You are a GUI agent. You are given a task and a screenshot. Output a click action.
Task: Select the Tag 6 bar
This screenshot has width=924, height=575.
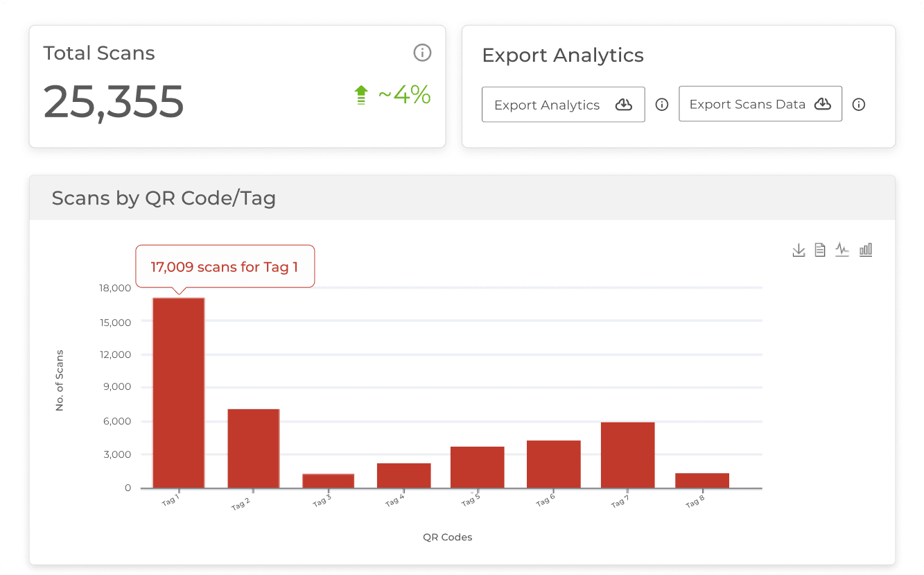point(553,464)
